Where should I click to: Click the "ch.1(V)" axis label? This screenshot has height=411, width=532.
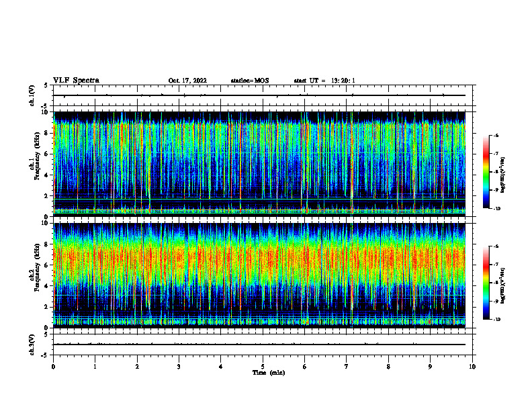32,95
